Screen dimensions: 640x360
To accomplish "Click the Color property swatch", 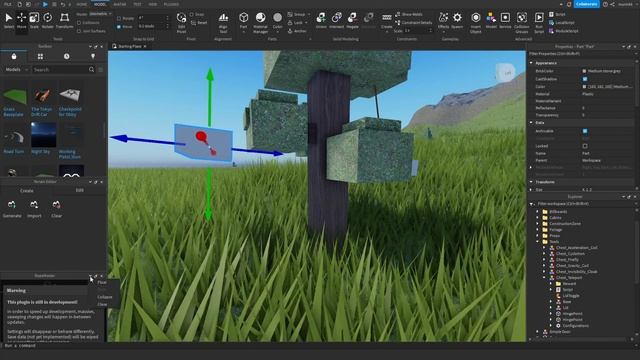I will pyautogui.click(x=584, y=87).
